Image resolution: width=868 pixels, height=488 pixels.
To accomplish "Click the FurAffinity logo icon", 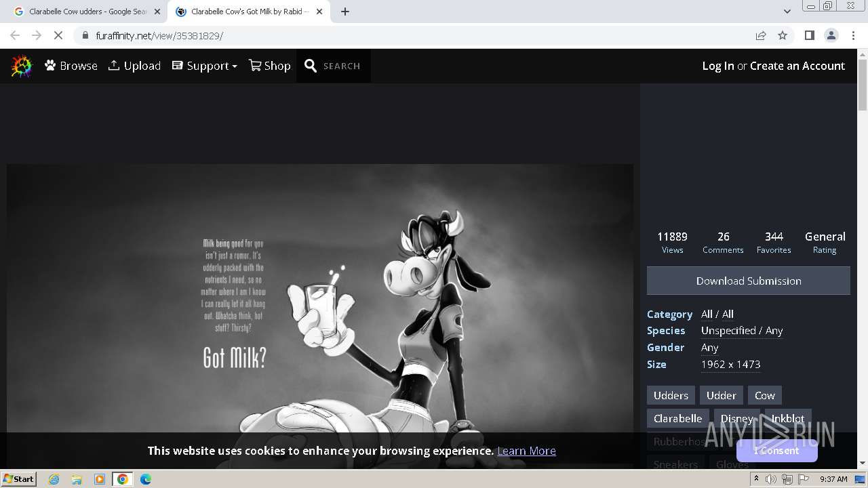I will (22, 66).
